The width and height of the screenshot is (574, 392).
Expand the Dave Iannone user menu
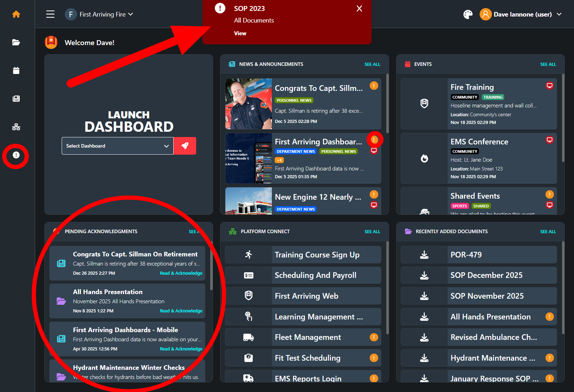(x=528, y=14)
